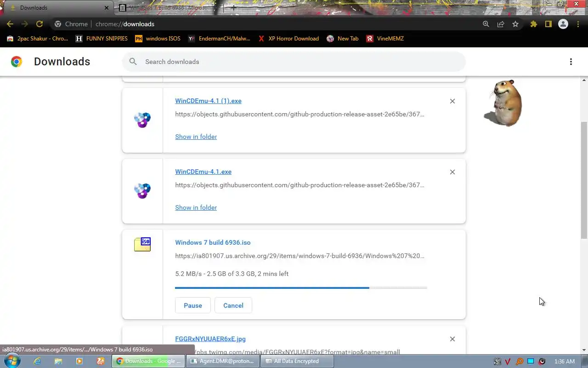Open the FGGRxNYUUAER6xE.jpg file link

210,339
